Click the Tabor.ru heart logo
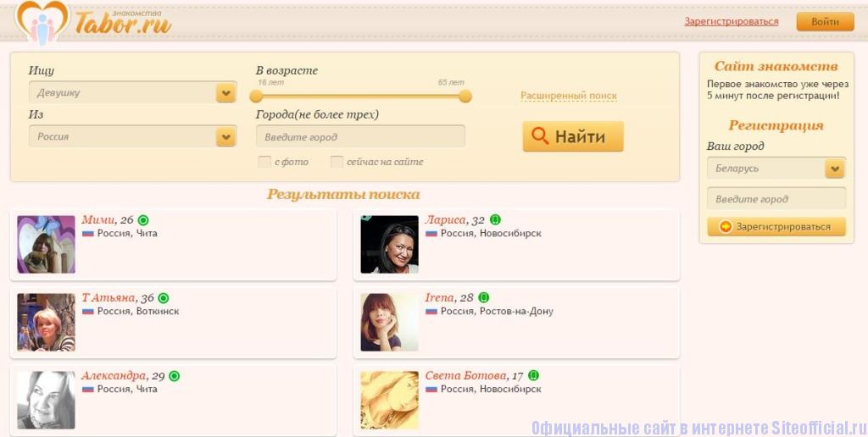The height and width of the screenshot is (437, 868). coord(42,23)
